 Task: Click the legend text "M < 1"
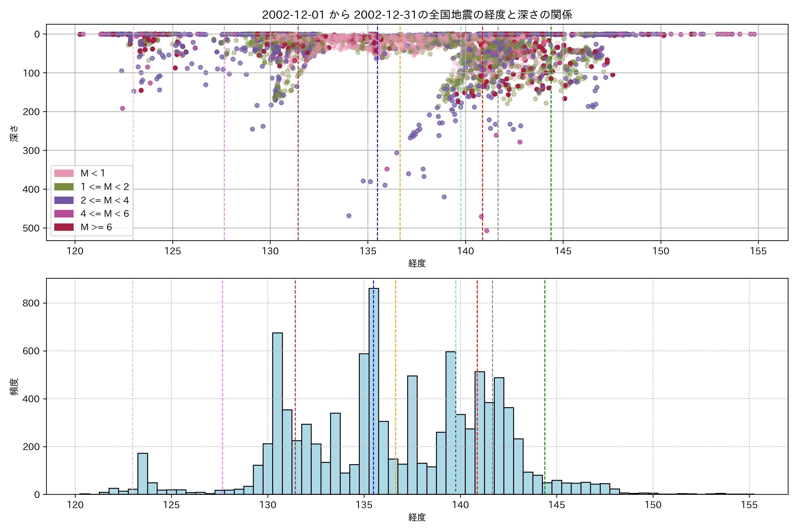pyautogui.click(x=93, y=173)
